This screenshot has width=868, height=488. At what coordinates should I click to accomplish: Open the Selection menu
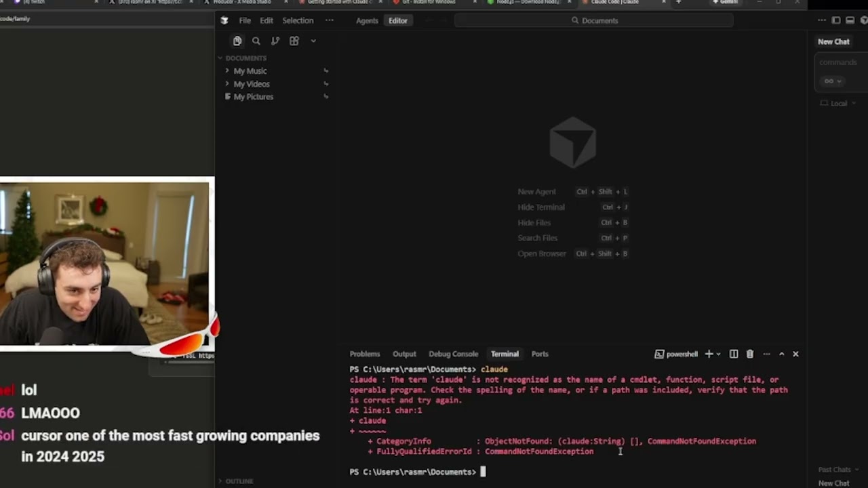point(298,20)
